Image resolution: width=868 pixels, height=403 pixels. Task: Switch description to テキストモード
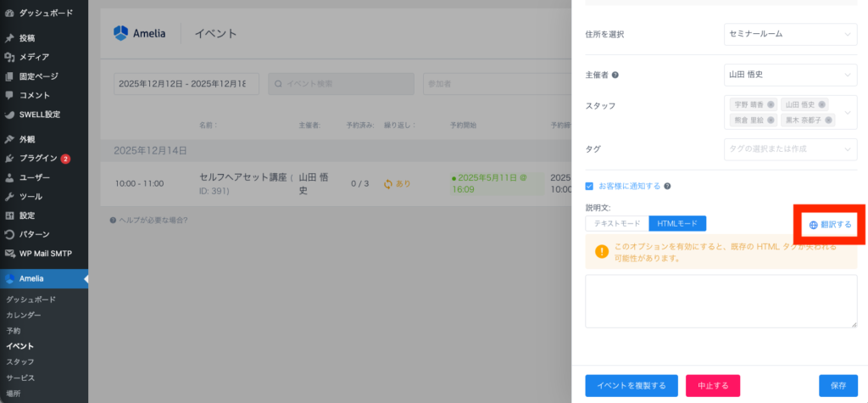[617, 223]
